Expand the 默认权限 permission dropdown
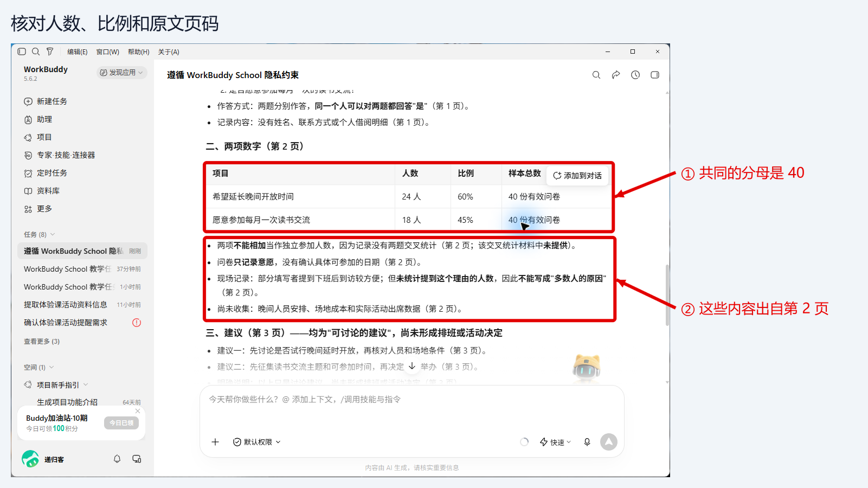The width and height of the screenshot is (868, 488). tap(257, 442)
